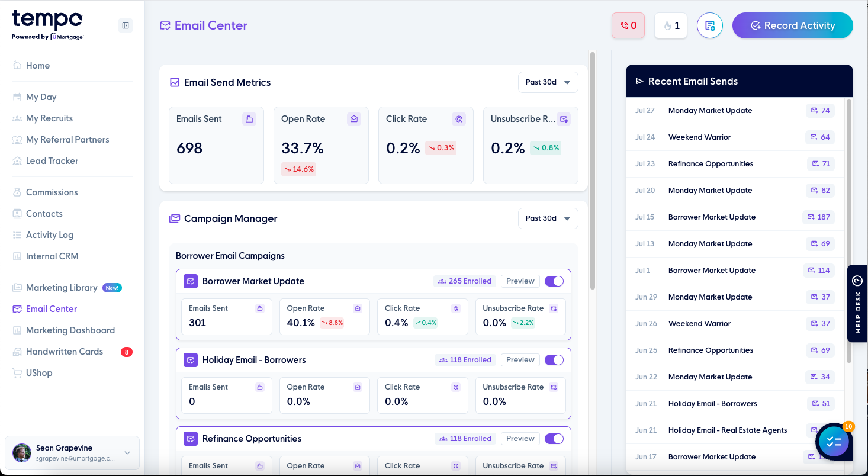Click the Jun 22 send count badge 34
868x476 pixels.
tap(821, 377)
